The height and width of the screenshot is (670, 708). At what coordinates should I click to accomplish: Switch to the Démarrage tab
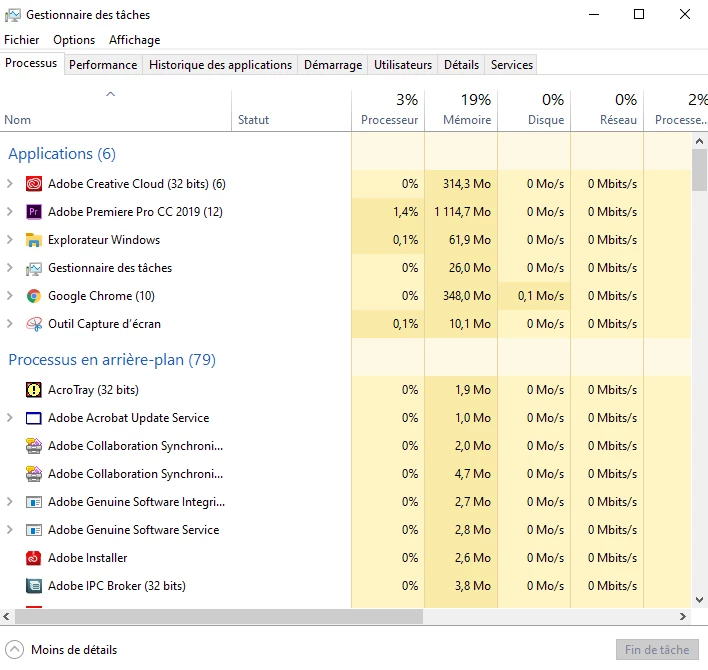333,65
